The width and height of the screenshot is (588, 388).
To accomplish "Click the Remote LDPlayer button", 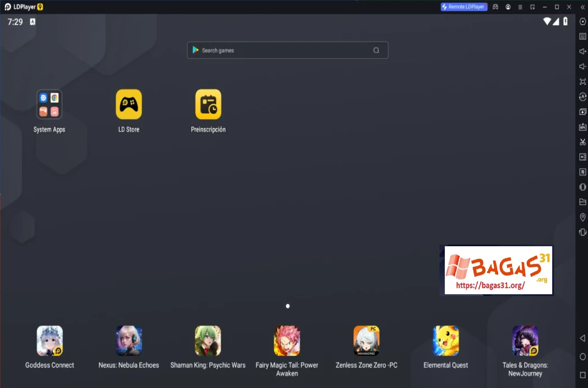I will coord(463,7).
